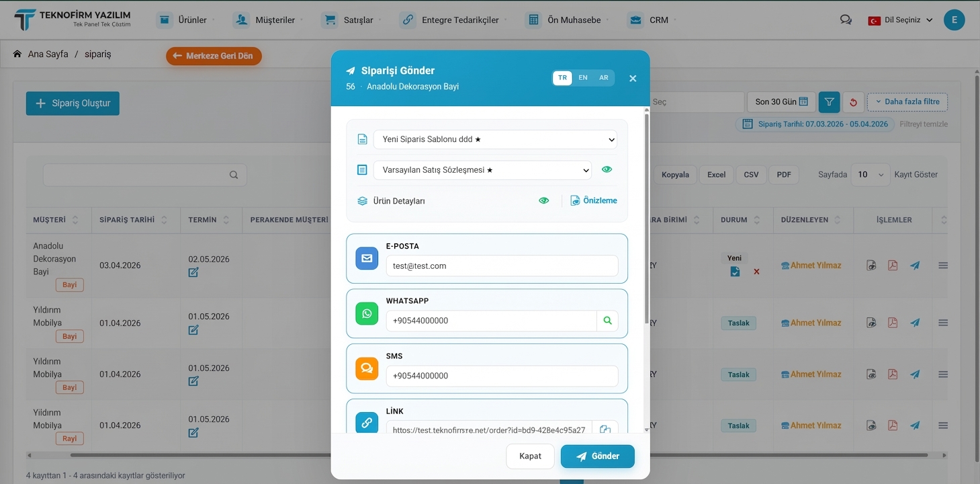Click the red reset filter icon
The height and width of the screenshot is (484, 980).
(853, 102)
